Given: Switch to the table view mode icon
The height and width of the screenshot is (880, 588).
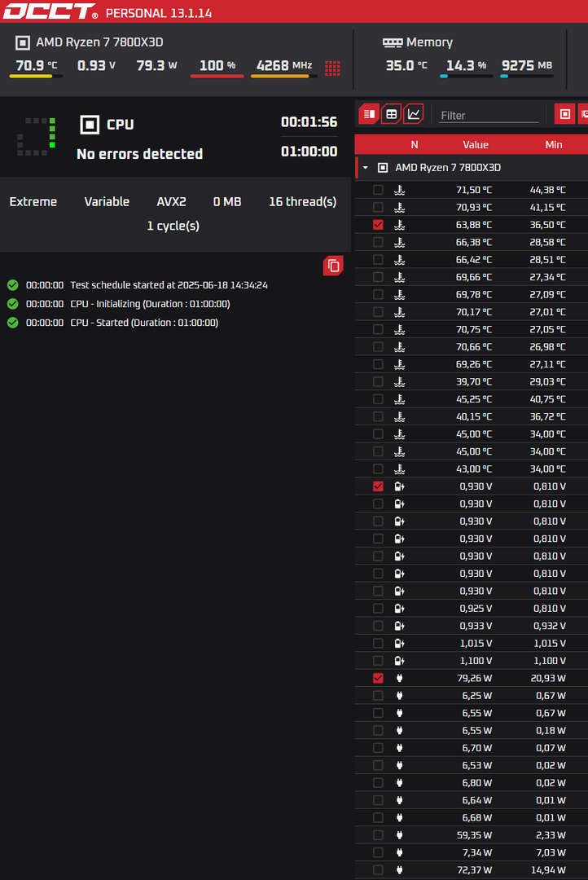Looking at the screenshot, I should [392, 114].
